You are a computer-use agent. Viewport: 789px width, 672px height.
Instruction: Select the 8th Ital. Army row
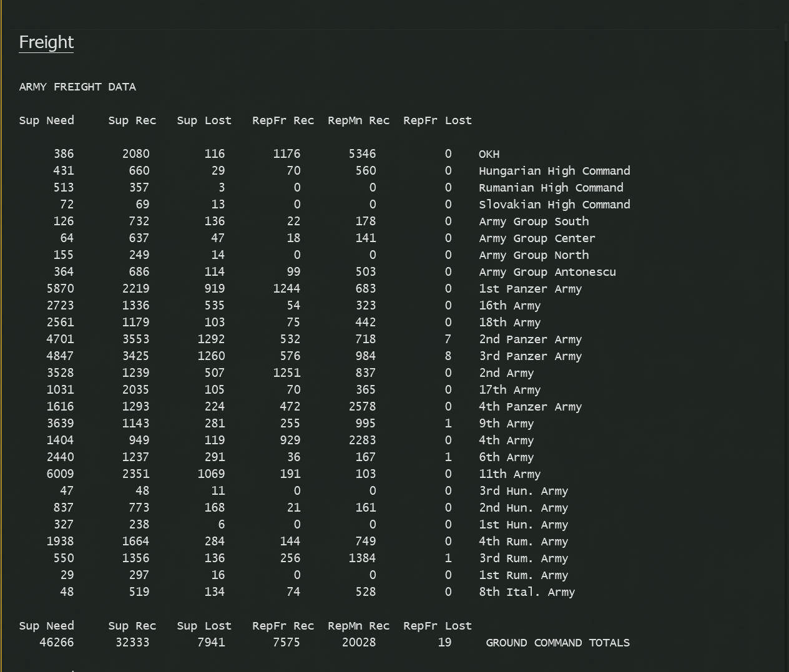pos(526,592)
